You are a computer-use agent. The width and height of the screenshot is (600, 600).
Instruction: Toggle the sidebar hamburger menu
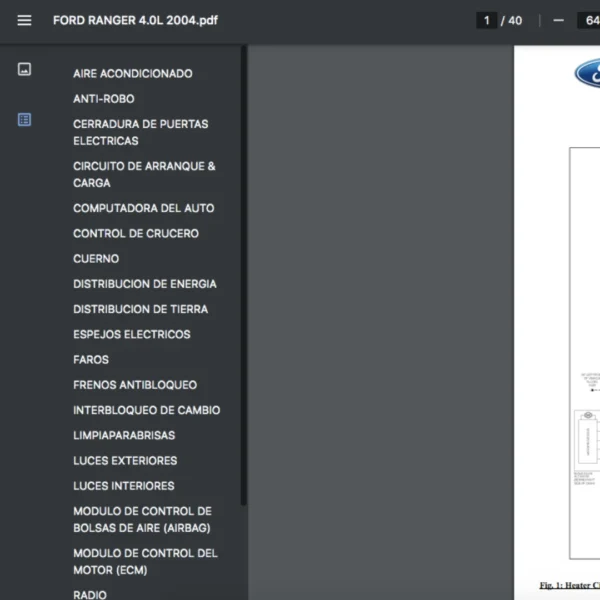point(24,20)
